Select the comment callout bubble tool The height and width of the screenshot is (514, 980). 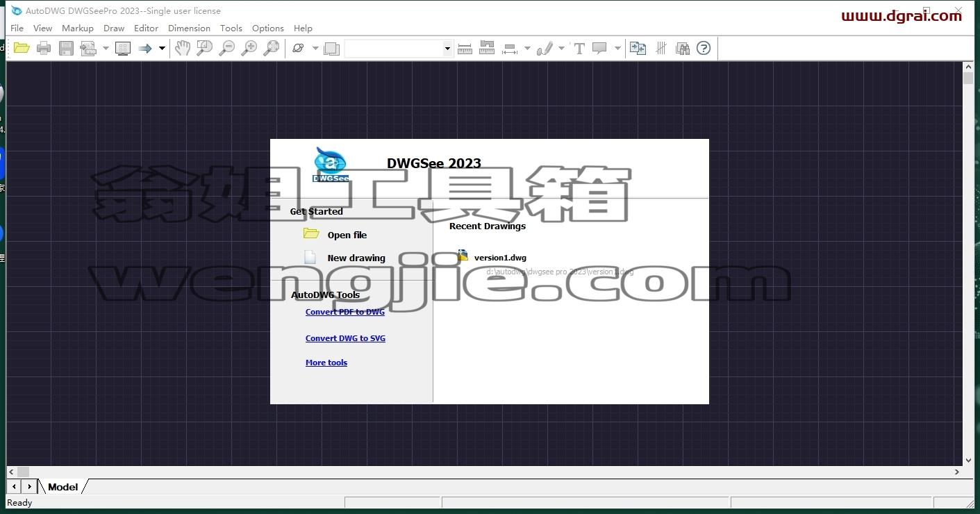(599, 48)
